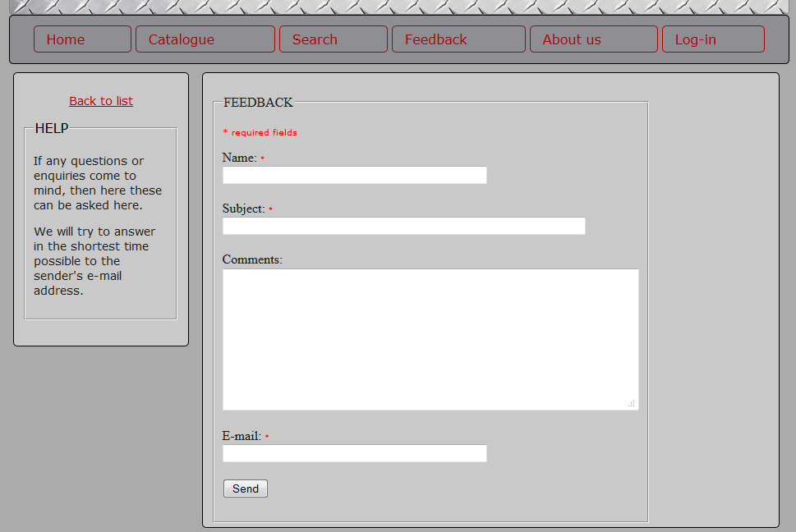Viewport: 796px width, 532px height.
Task: Select the Feedback navigation item
Action: pyautogui.click(x=458, y=39)
